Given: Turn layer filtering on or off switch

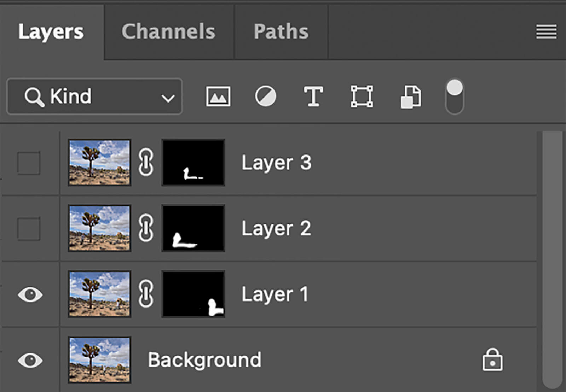Looking at the screenshot, I should [x=455, y=96].
